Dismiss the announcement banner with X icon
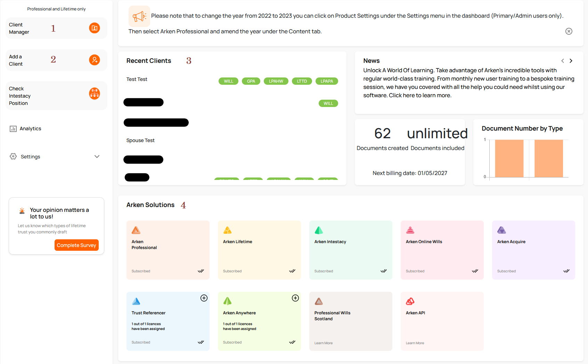Screen dimensions: 588x364 (569, 31)
